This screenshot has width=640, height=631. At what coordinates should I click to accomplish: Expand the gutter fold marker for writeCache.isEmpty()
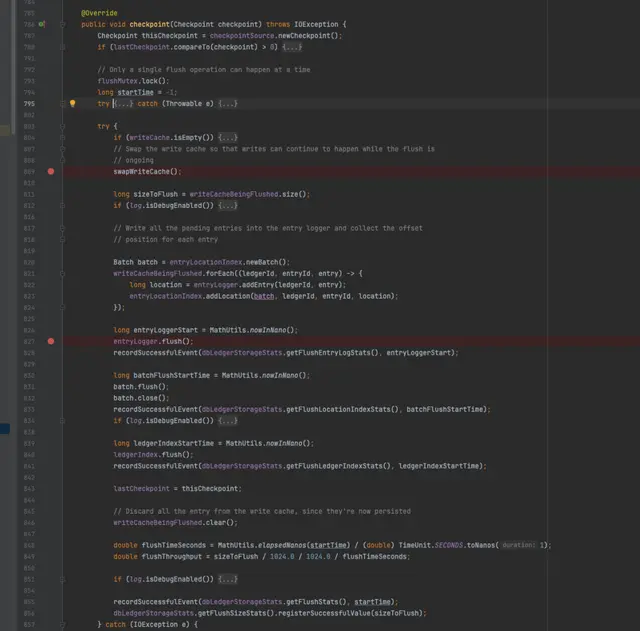coord(62,138)
